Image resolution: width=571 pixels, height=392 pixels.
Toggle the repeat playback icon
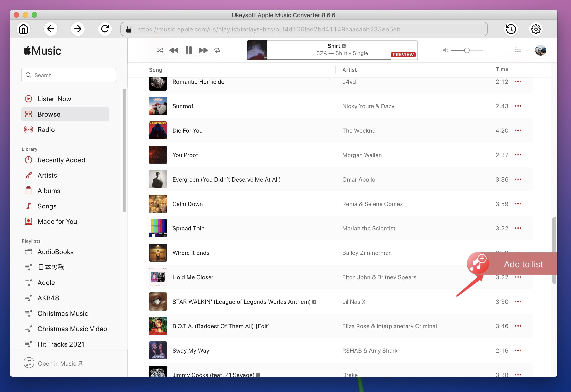(217, 50)
